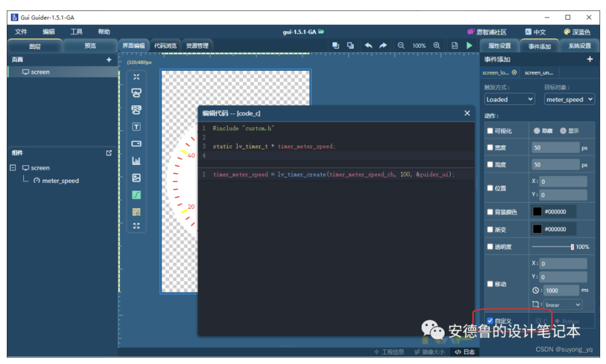Select the 隐藏 radio option
Image resolution: width=606 pixels, height=364 pixels.
pos(536,131)
